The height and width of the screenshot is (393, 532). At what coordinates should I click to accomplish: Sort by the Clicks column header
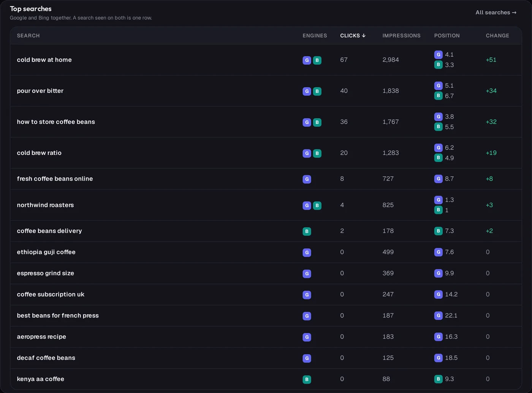tap(353, 36)
